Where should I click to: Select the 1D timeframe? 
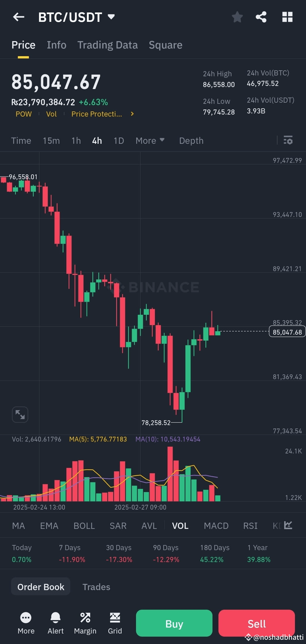click(118, 140)
